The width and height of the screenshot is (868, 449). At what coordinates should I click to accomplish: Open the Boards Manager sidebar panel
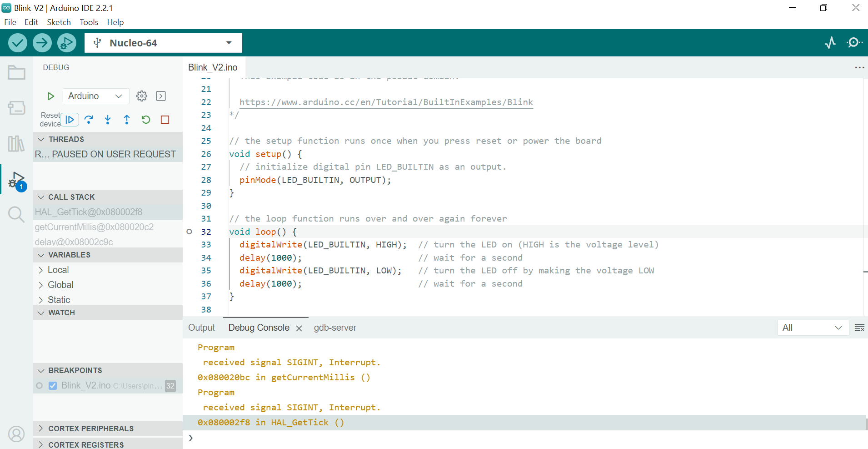click(16, 108)
